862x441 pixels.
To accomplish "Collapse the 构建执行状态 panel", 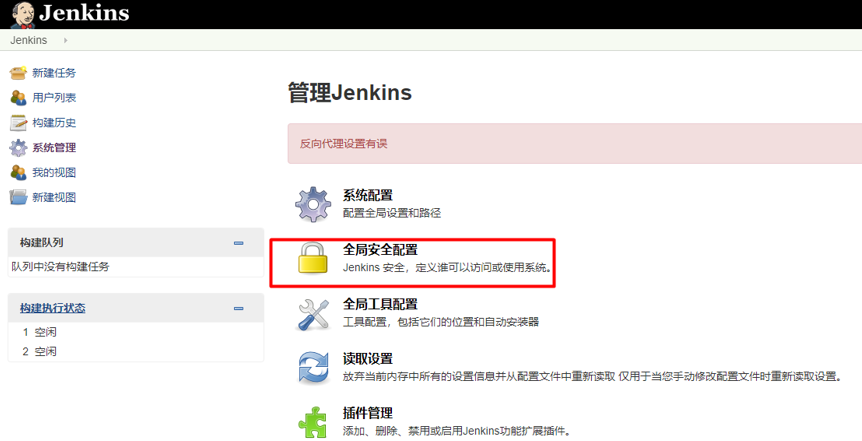I will click(239, 308).
